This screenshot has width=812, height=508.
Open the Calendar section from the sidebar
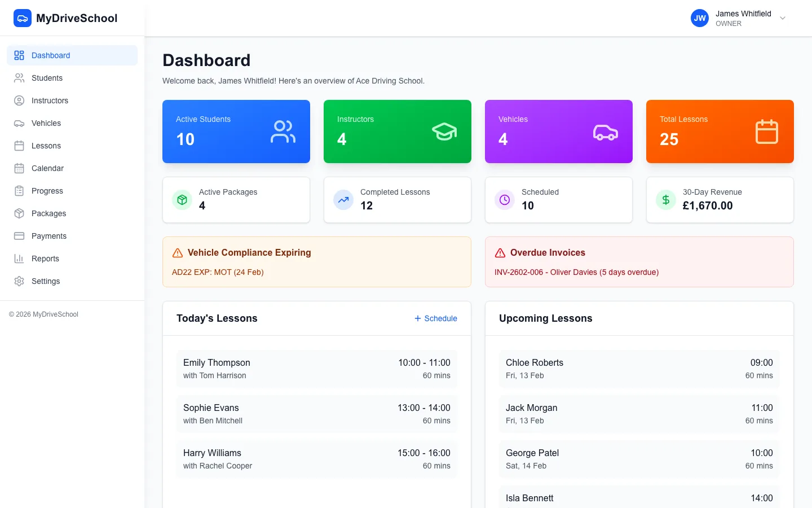[19, 168]
